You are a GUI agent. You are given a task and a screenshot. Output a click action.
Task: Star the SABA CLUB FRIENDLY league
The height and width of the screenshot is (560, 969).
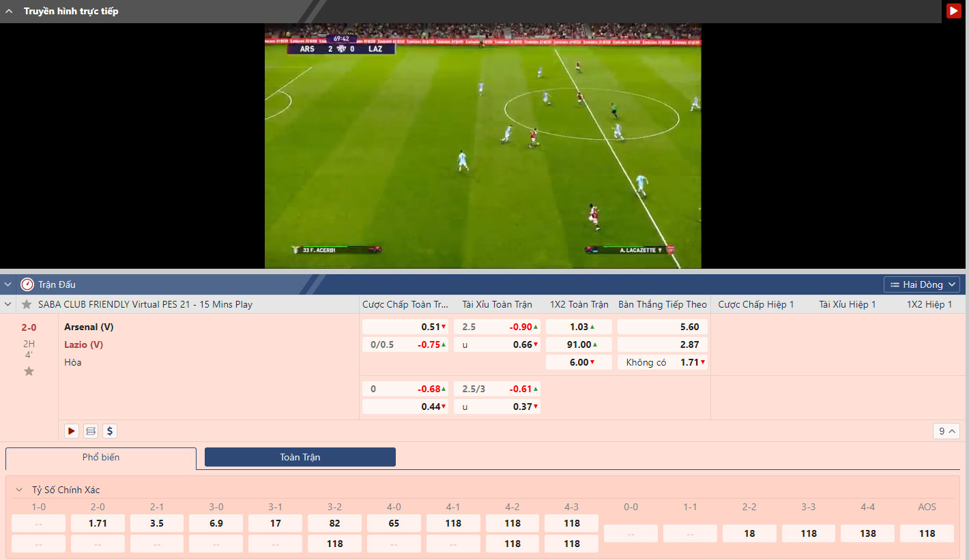tap(27, 304)
